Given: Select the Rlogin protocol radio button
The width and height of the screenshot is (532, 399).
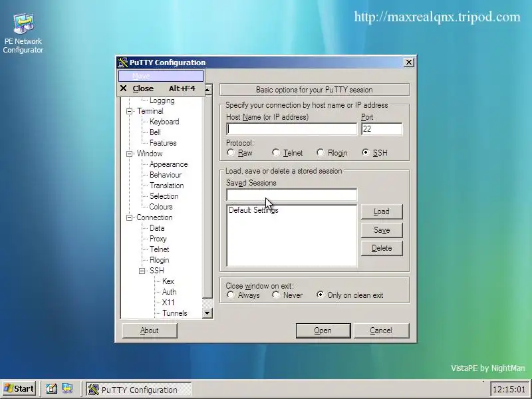Looking at the screenshot, I should coord(321,153).
